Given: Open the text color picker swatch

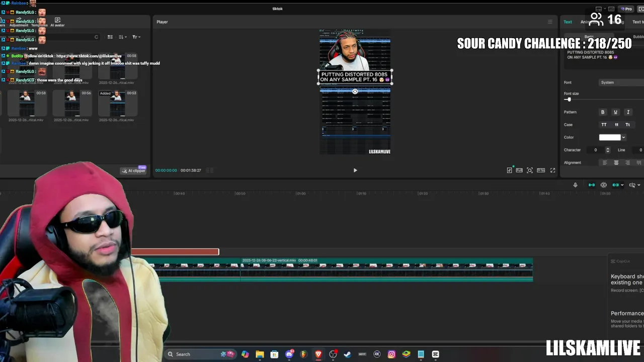Looking at the screenshot, I should coord(610,137).
